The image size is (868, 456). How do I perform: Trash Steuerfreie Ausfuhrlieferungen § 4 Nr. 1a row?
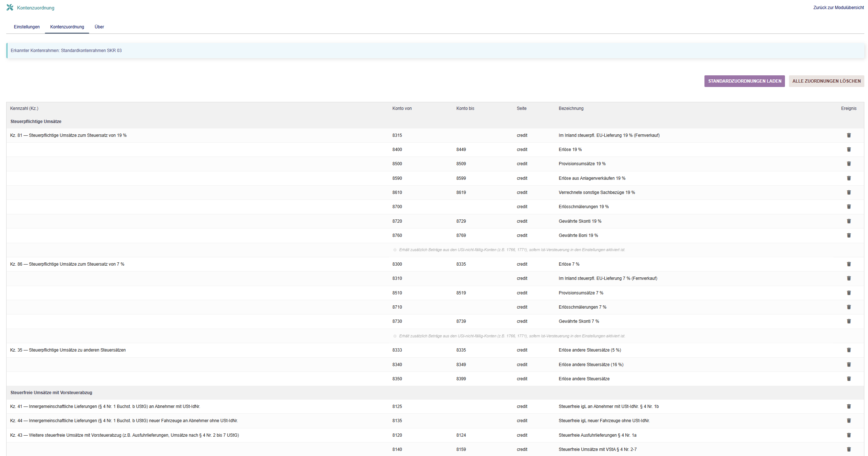click(x=849, y=435)
